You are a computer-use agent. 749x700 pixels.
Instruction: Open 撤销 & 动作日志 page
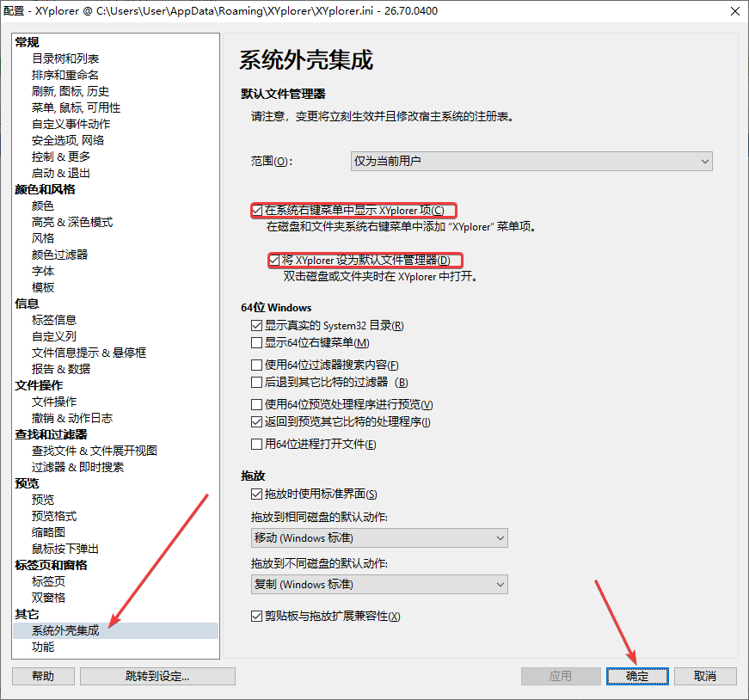click(x=72, y=418)
